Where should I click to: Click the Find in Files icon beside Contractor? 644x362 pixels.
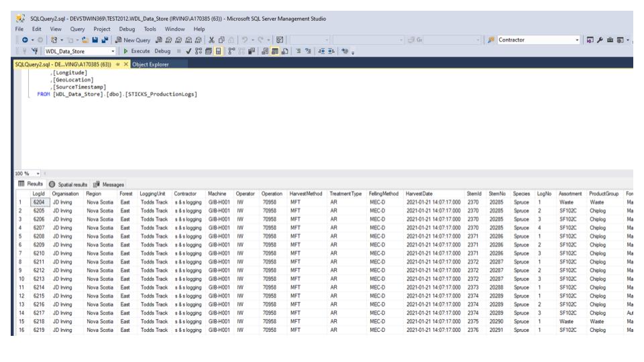[x=491, y=40]
